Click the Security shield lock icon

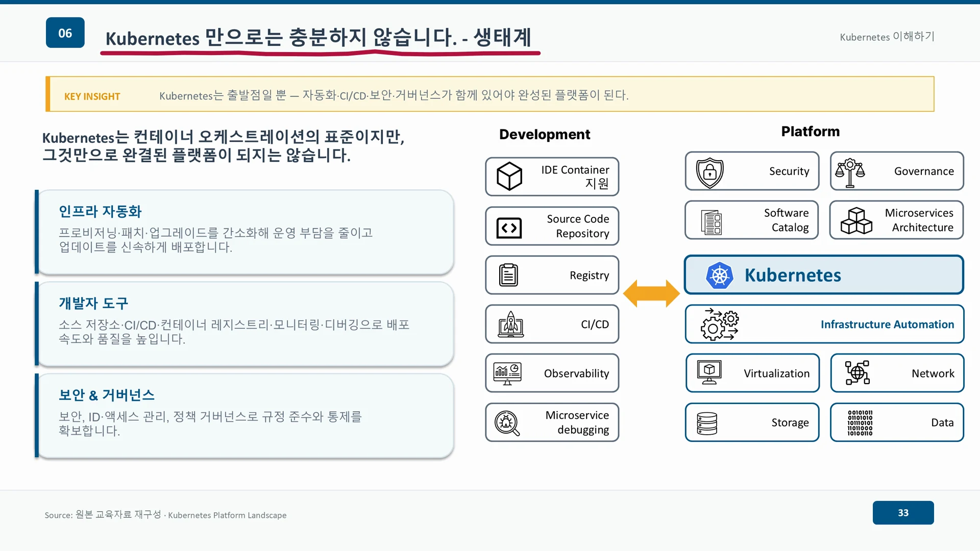tap(710, 172)
